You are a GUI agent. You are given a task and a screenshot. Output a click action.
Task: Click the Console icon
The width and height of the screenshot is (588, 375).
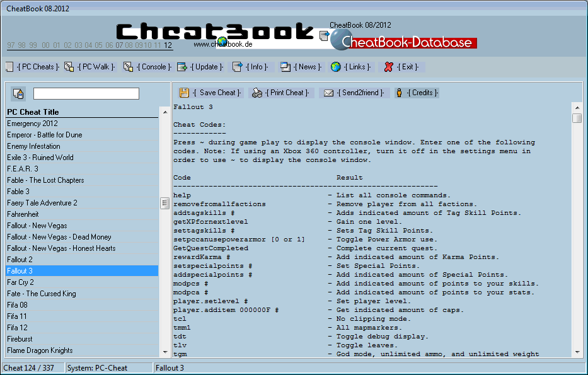[128, 67]
